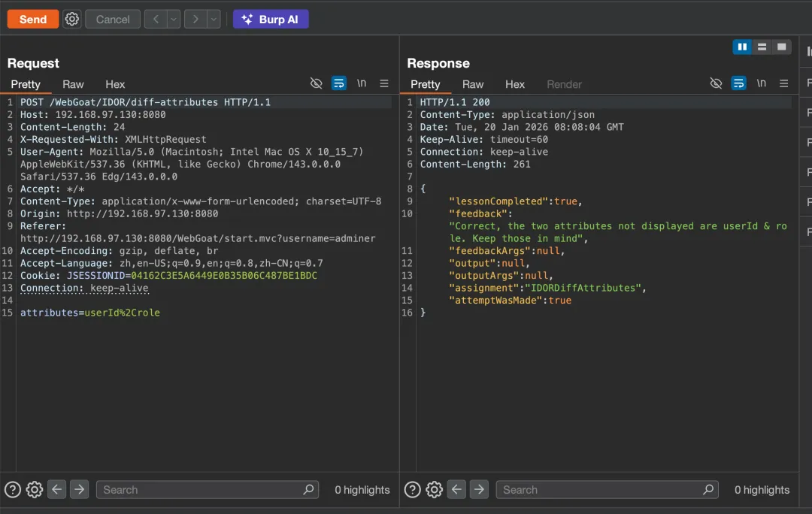
Task: Go forward to next request in history
Action: click(195, 19)
